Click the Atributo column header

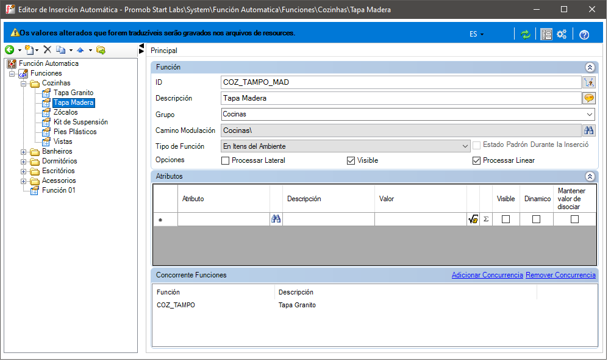[x=224, y=199]
